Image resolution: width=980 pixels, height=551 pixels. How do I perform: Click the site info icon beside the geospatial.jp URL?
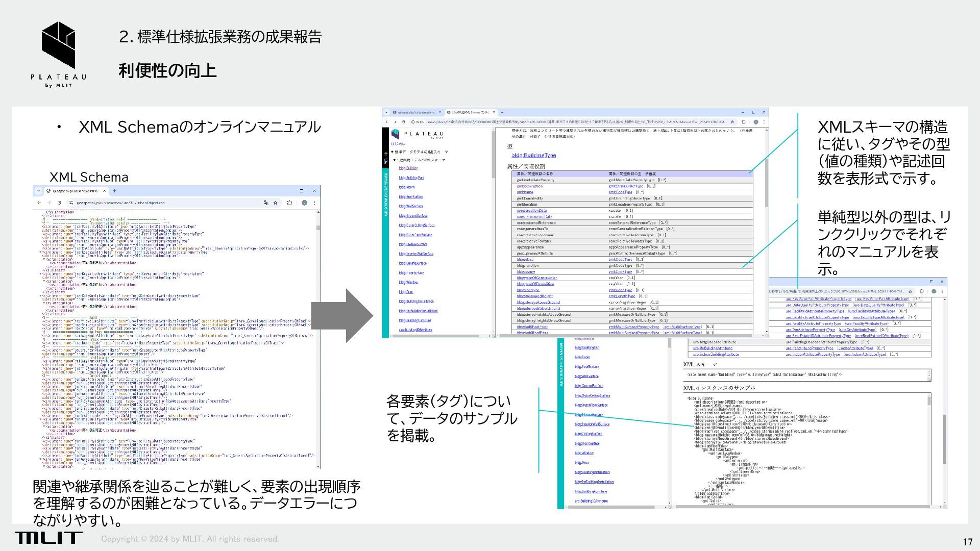click(x=71, y=203)
